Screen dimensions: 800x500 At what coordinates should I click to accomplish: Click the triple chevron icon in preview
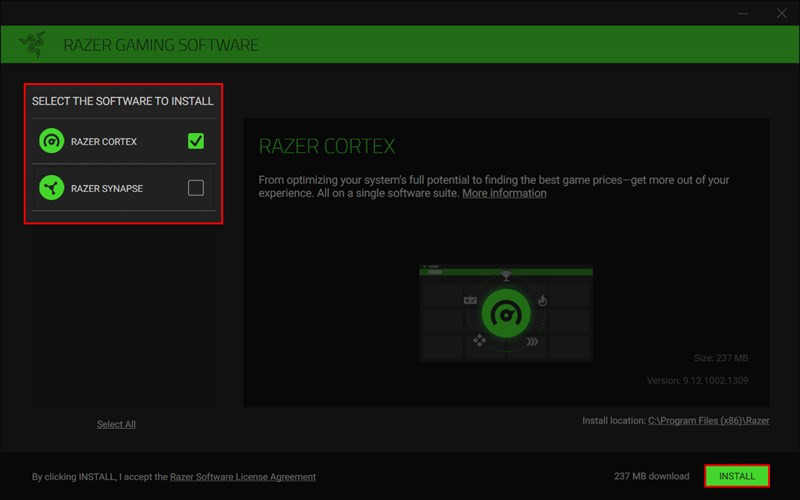click(532, 341)
